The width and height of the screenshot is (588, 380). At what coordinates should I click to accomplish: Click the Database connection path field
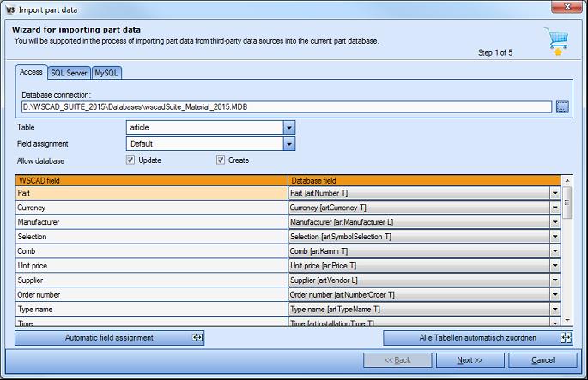[286, 107]
